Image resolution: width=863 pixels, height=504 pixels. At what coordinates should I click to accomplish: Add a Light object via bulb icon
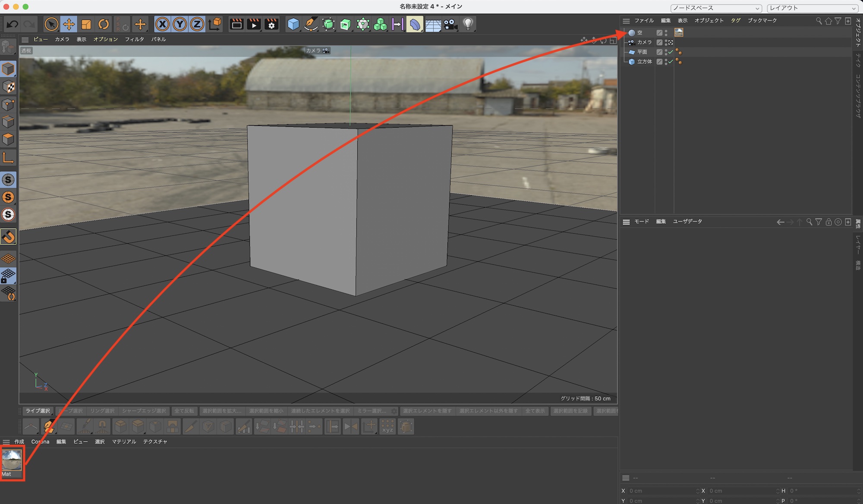[x=468, y=24]
